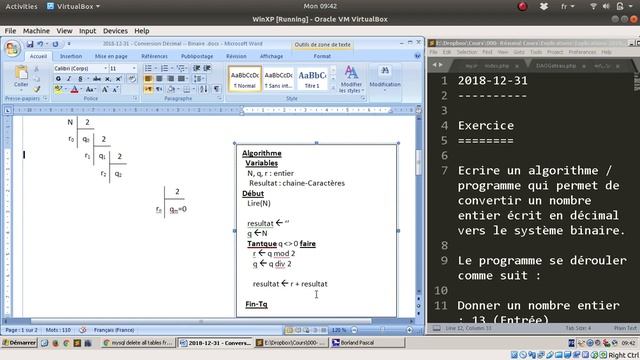Viewport: 640px width, 360px height.
Task: Switch to the Insertion ribbon tab
Action: [71, 56]
